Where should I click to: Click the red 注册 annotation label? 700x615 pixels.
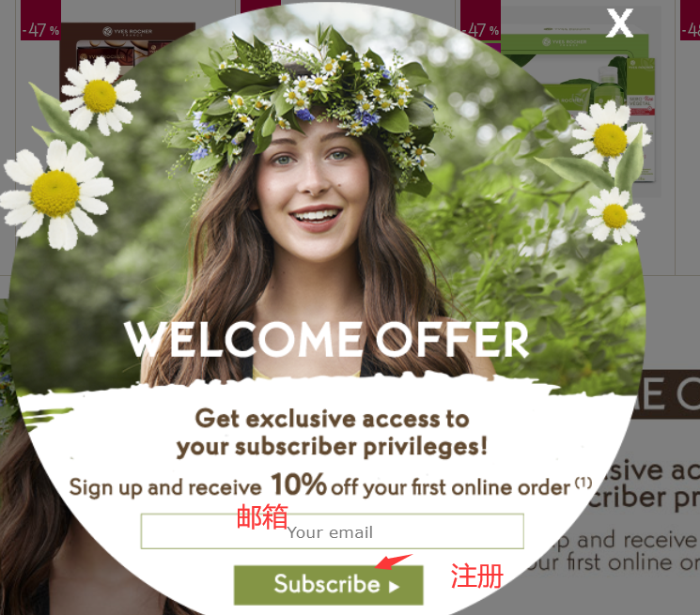pyautogui.click(x=476, y=576)
